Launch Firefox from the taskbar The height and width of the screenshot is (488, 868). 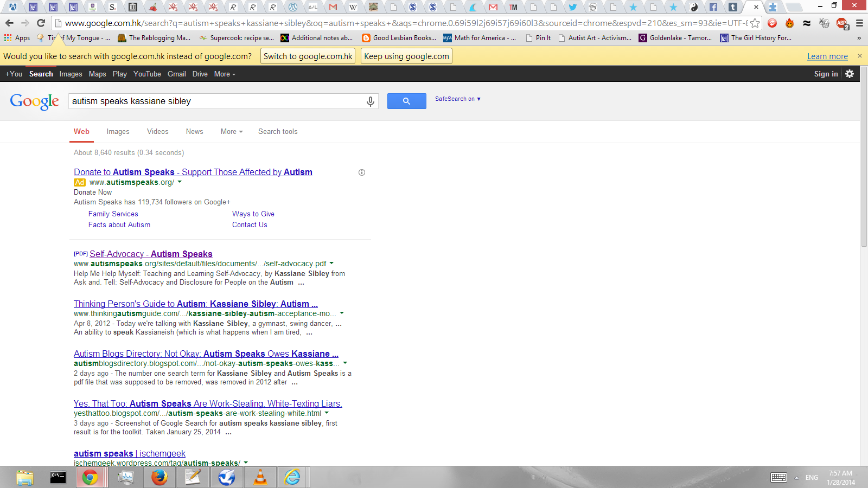(159, 477)
